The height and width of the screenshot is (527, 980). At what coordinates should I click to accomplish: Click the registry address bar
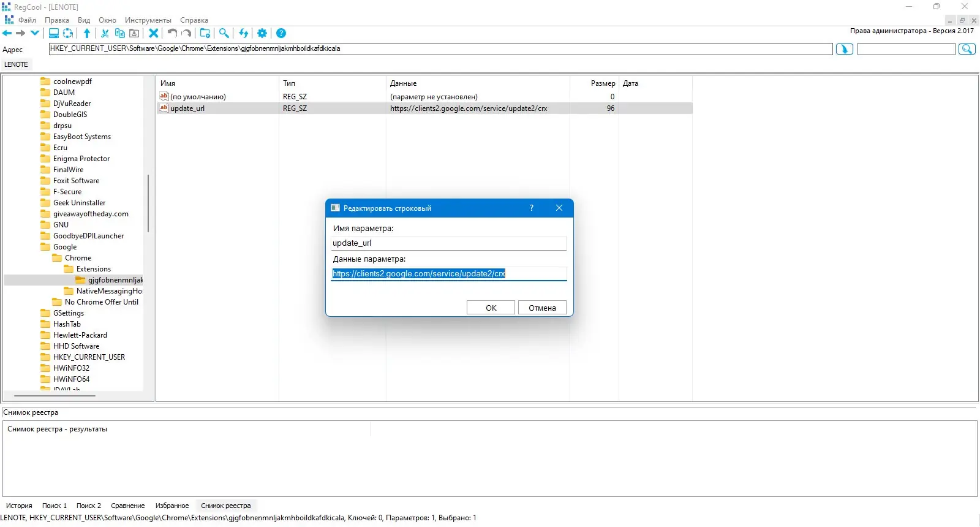pyautogui.click(x=440, y=49)
